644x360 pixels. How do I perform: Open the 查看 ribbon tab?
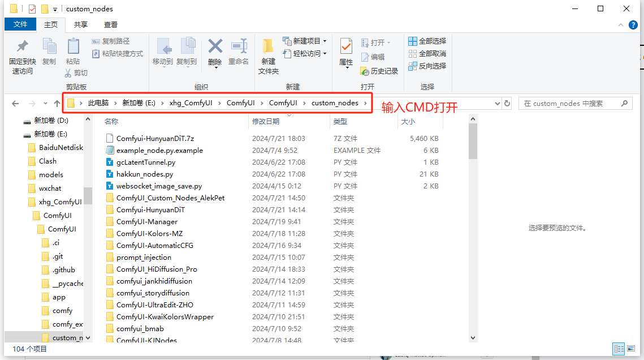click(x=111, y=24)
